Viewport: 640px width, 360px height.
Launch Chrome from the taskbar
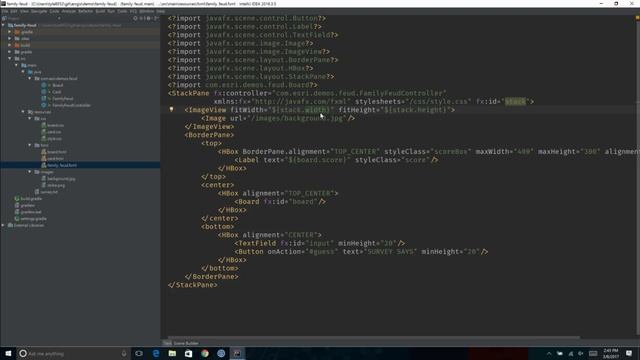(205, 353)
